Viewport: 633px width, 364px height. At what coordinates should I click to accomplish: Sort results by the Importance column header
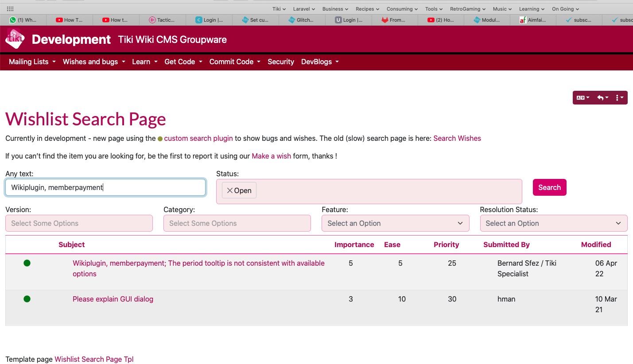354,244
